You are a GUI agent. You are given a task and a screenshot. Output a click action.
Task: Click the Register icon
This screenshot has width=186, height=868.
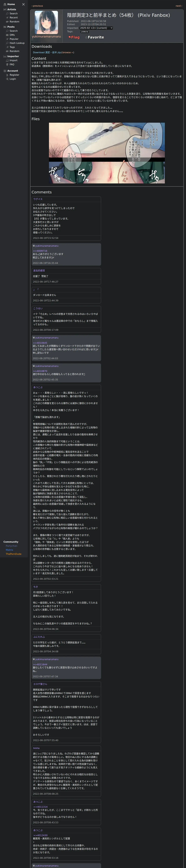7,75
